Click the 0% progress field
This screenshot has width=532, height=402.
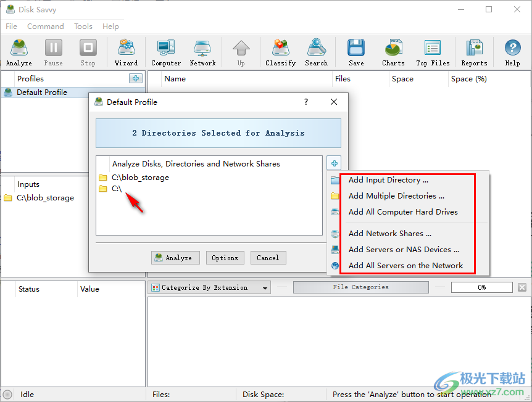tap(481, 287)
